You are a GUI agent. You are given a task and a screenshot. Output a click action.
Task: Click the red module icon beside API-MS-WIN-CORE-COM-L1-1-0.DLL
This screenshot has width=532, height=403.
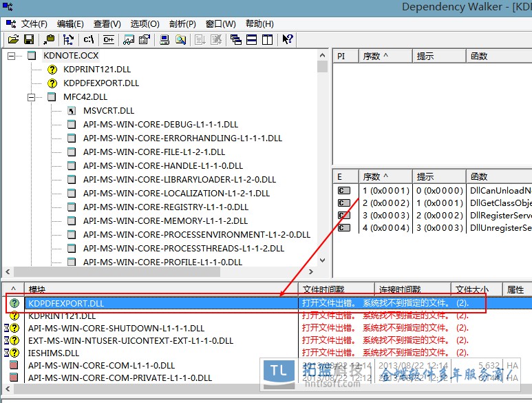[x=14, y=365]
